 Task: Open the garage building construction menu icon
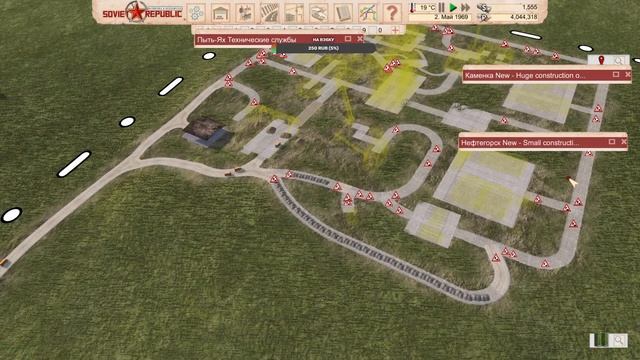pos(220,13)
